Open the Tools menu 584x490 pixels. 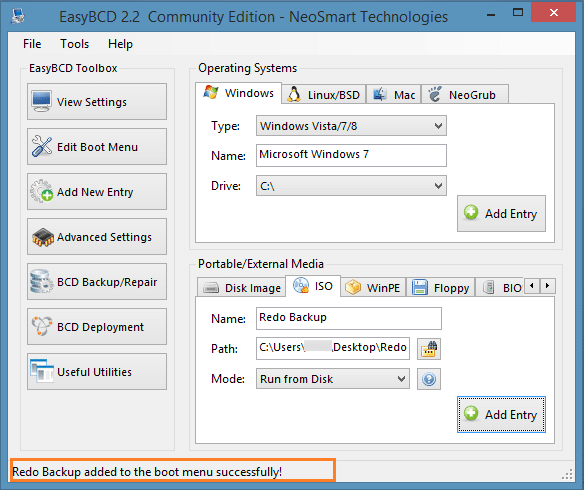click(x=74, y=44)
